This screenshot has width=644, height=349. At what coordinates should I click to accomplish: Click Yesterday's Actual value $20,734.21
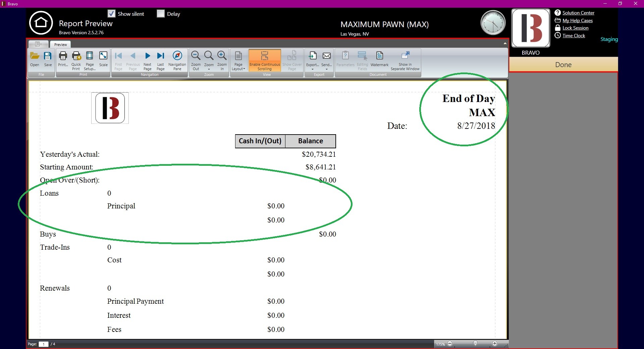[x=319, y=154]
